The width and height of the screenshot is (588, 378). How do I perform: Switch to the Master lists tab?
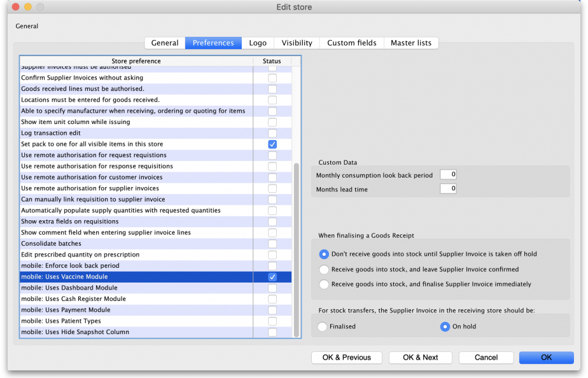(410, 43)
